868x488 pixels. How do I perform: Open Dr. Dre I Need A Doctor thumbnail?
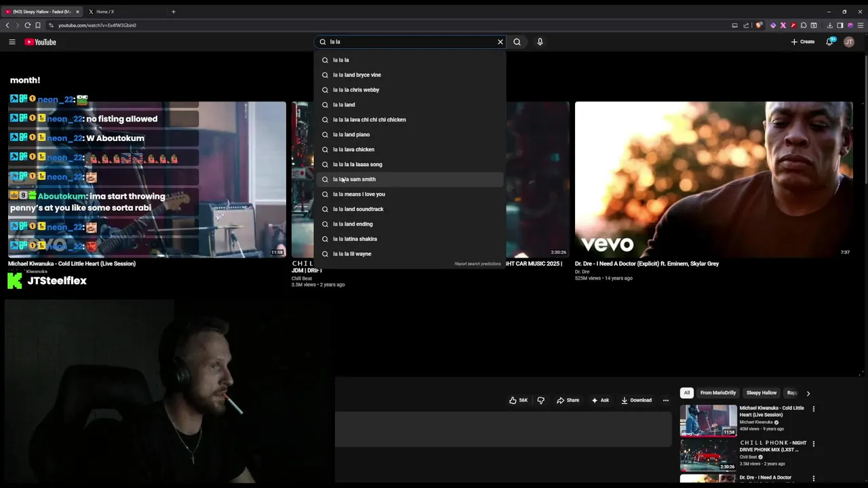[x=713, y=179]
